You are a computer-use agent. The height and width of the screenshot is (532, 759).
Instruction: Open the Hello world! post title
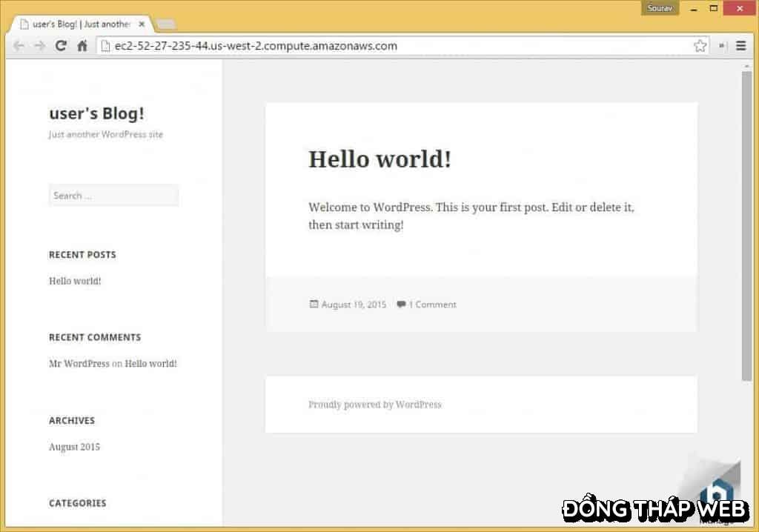(380, 159)
